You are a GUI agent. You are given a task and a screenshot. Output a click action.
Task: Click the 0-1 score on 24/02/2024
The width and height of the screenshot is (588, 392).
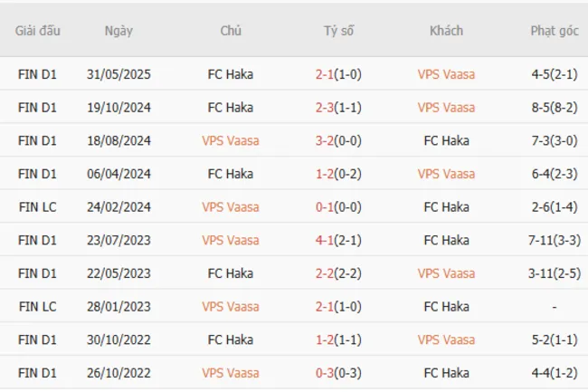tap(325, 207)
